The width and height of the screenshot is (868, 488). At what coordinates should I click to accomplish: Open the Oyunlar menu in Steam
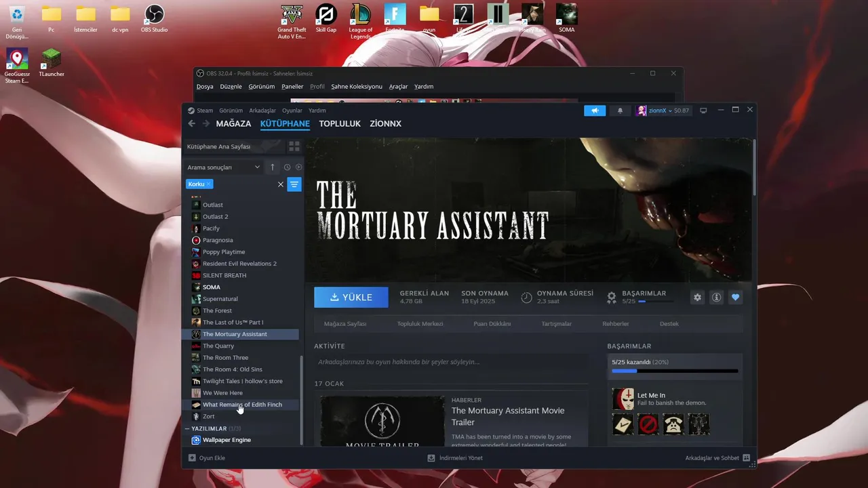click(292, 110)
